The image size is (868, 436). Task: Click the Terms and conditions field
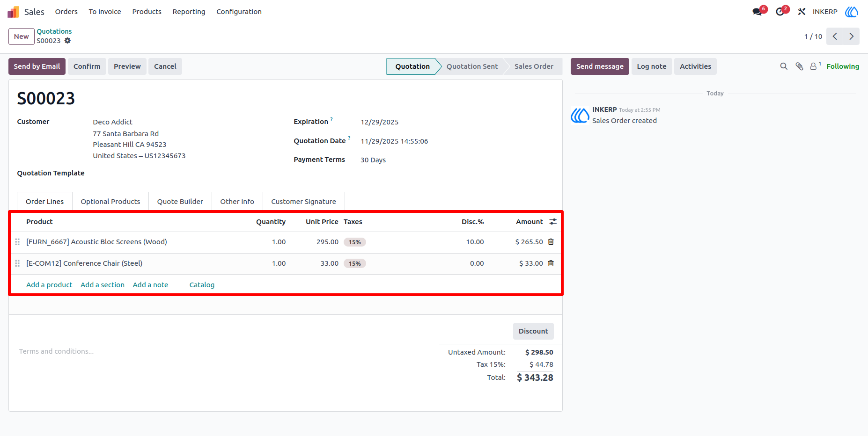click(56, 351)
